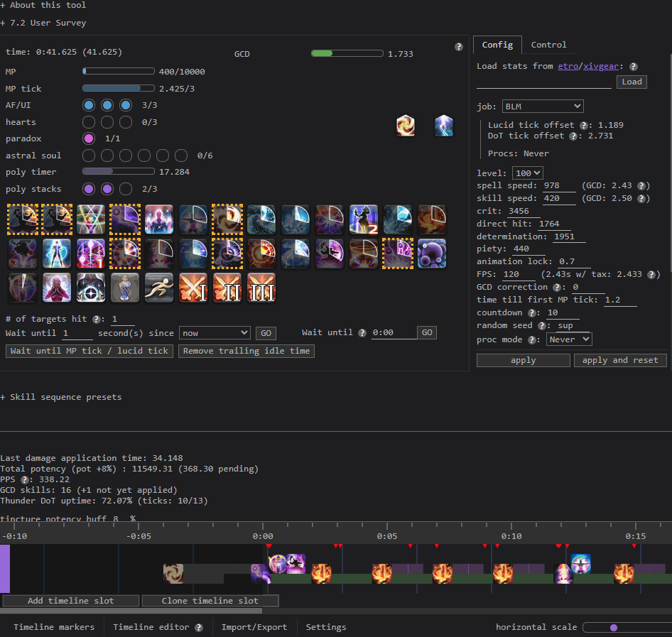672x637 pixels.
Task: Click the horizontal scale slider
Action: point(624,628)
